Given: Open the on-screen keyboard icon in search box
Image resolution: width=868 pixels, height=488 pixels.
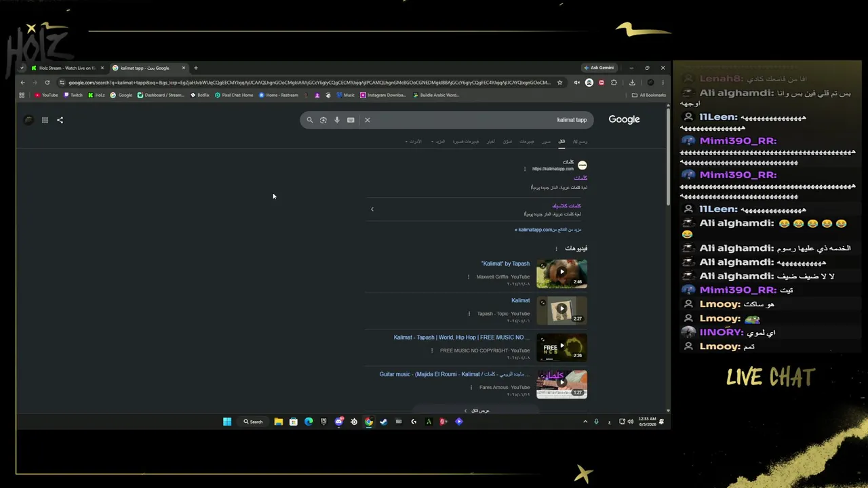Looking at the screenshot, I should pyautogui.click(x=351, y=120).
